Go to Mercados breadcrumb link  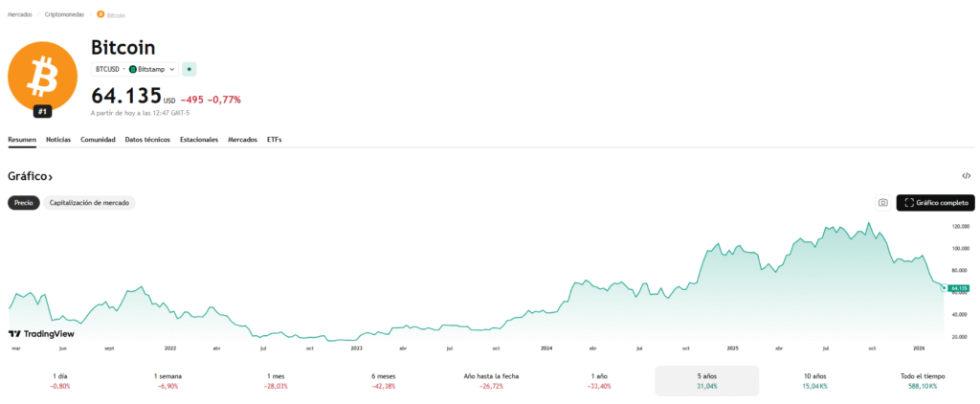tap(19, 14)
